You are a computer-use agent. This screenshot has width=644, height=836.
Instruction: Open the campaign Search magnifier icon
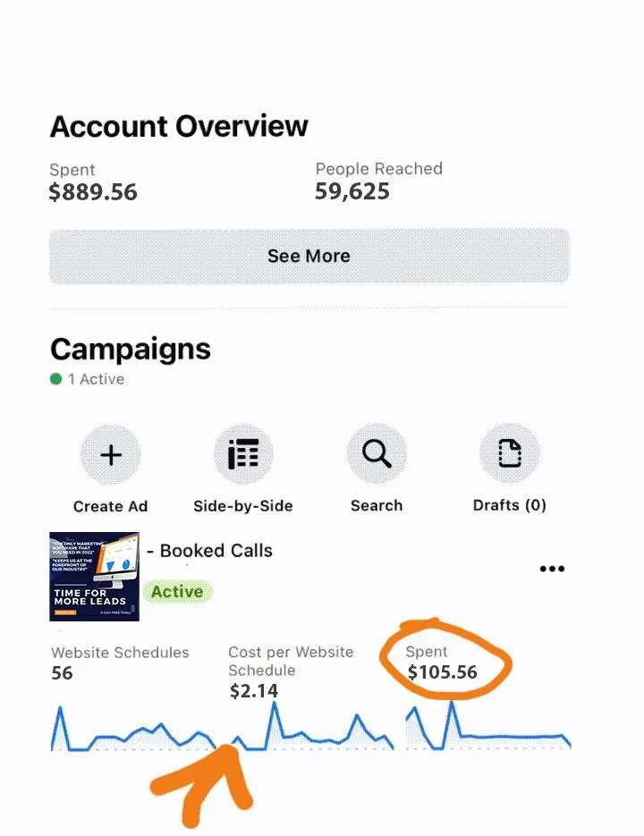coord(376,455)
